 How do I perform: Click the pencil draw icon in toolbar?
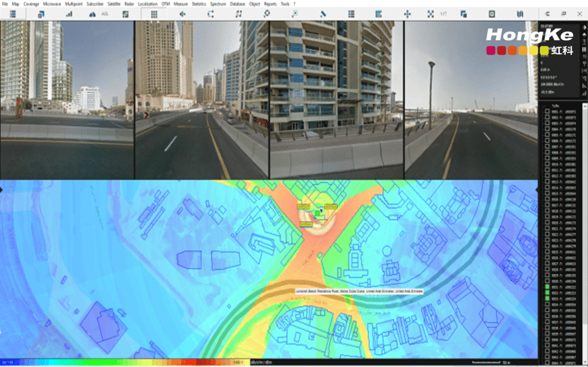(x=323, y=14)
